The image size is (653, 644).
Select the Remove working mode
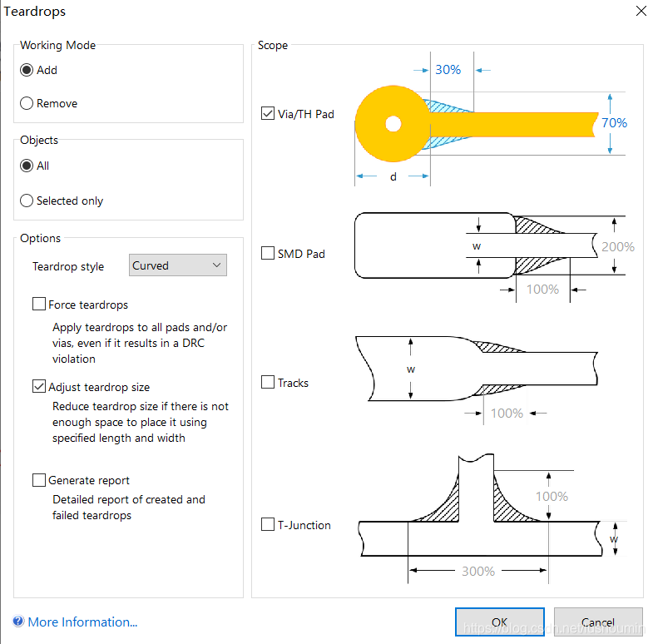(27, 104)
